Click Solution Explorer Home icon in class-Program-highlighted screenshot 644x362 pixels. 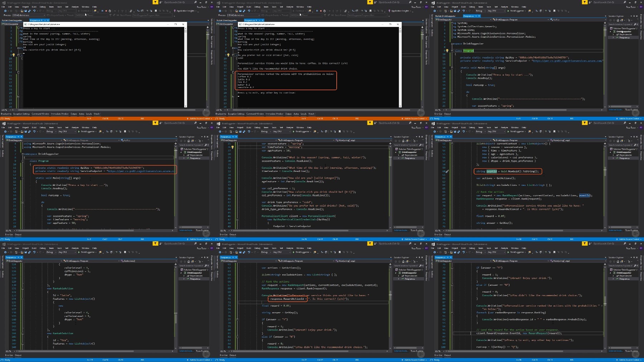click(618, 20)
